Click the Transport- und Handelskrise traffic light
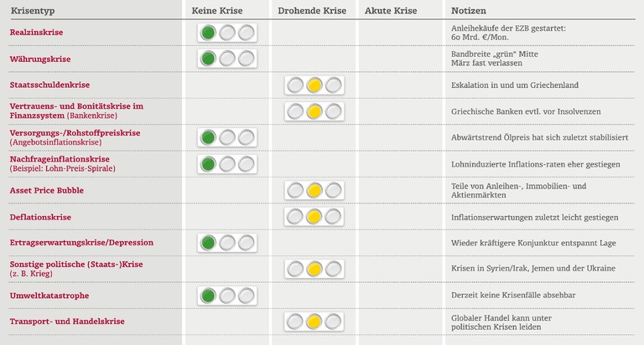The height and width of the screenshot is (345, 644). click(x=314, y=322)
